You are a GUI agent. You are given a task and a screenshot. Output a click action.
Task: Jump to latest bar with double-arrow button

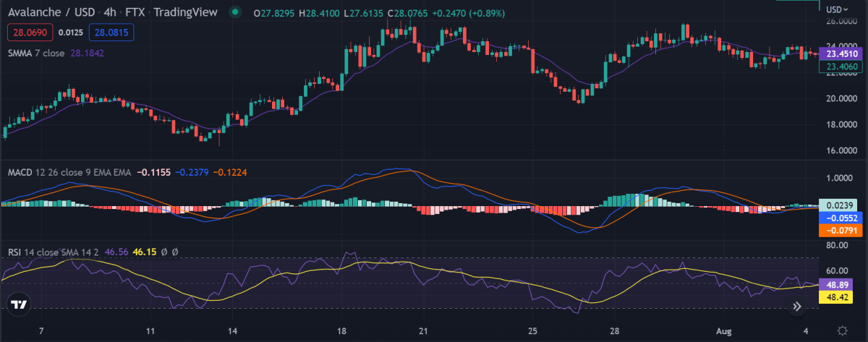click(797, 306)
